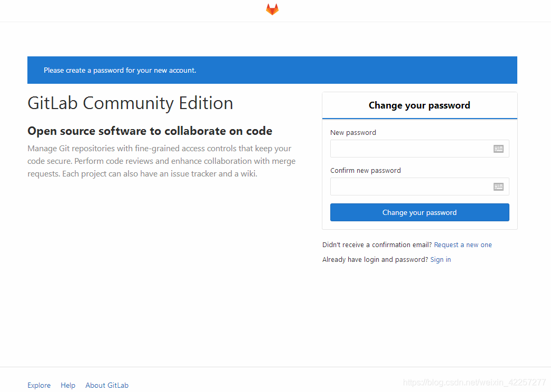The image size is (551, 392).
Task: Click the 'Confirm new password' label
Action: (366, 171)
